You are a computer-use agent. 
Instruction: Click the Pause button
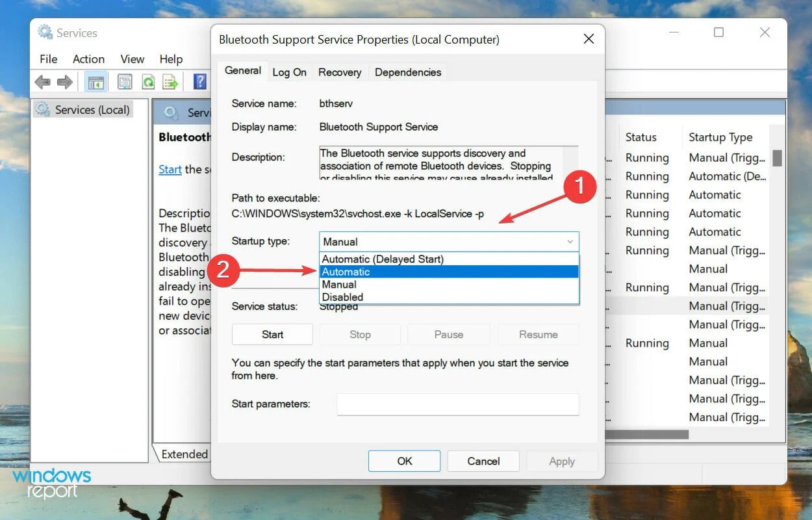[x=448, y=334]
